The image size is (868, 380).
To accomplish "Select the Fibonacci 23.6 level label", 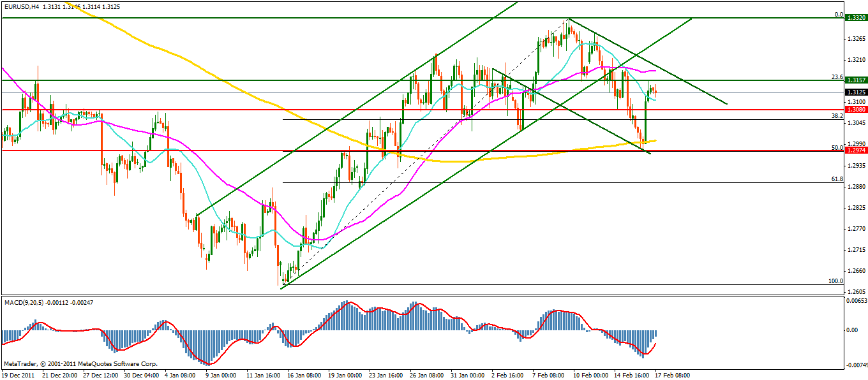I will [837, 77].
